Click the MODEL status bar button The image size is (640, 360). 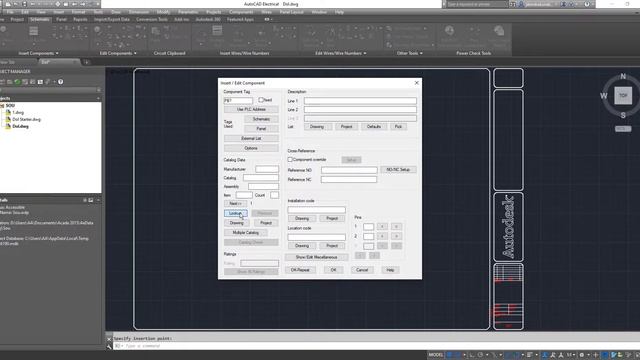(x=436, y=355)
